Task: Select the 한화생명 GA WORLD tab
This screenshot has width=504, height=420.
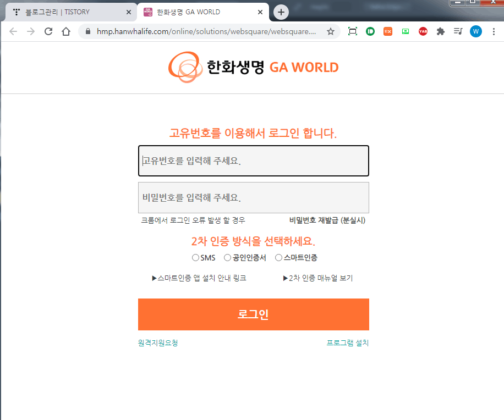Action: coord(203,12)
